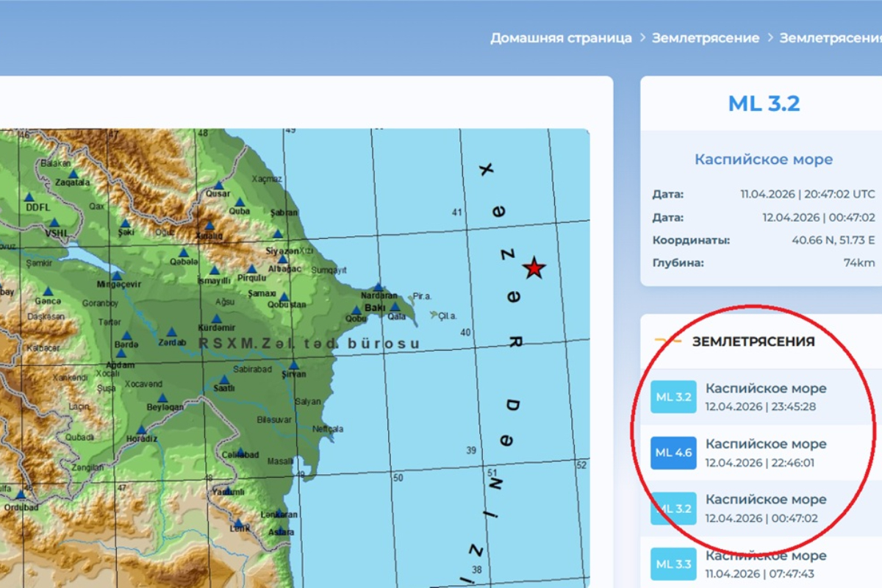Open the earthquake entry dated 12.04.2026 00:47:02
The width and height of the screenshot is (882, 588).
click(x=765, y=508)
